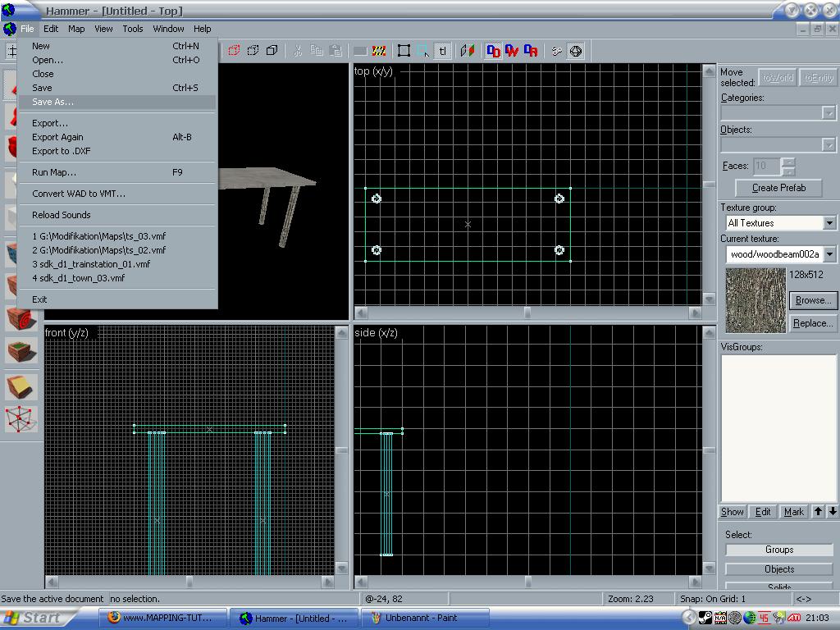Click the toWorld button
Image resolution: width=840 pixels, height=630 pixels.
(778, 78)
